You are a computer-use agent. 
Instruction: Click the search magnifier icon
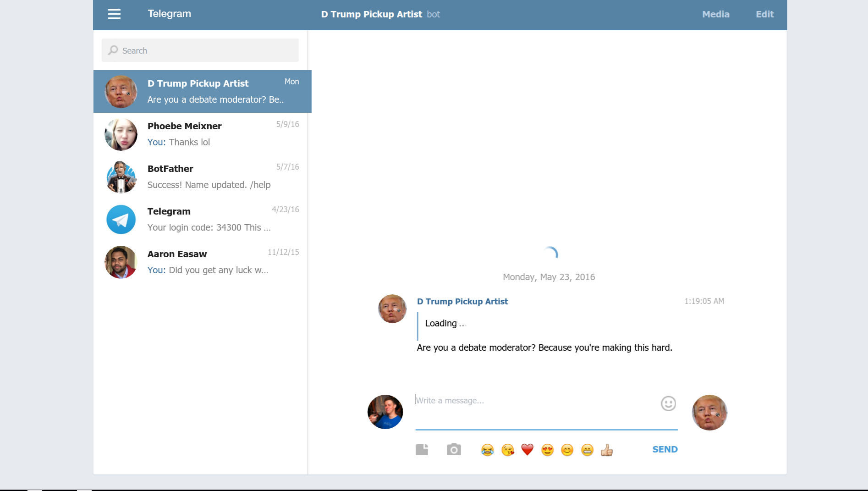click(x=113, y=50)
